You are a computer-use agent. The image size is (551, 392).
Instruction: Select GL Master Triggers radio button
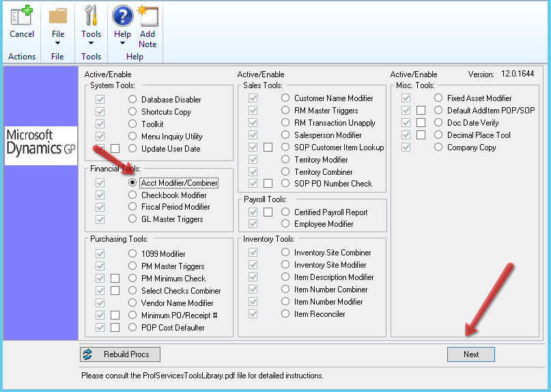(x=132, y=219)
